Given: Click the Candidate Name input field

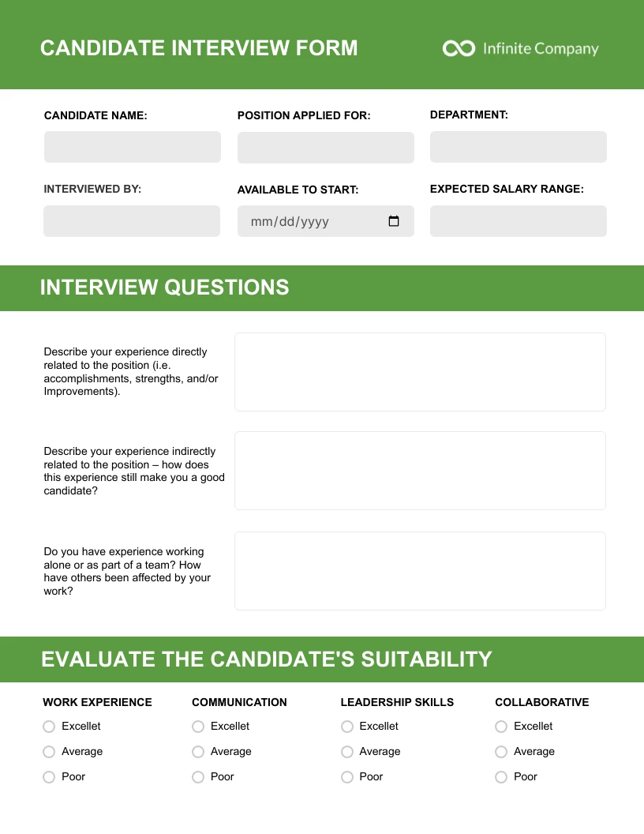Looking at the screenshot, I should 132,147.
